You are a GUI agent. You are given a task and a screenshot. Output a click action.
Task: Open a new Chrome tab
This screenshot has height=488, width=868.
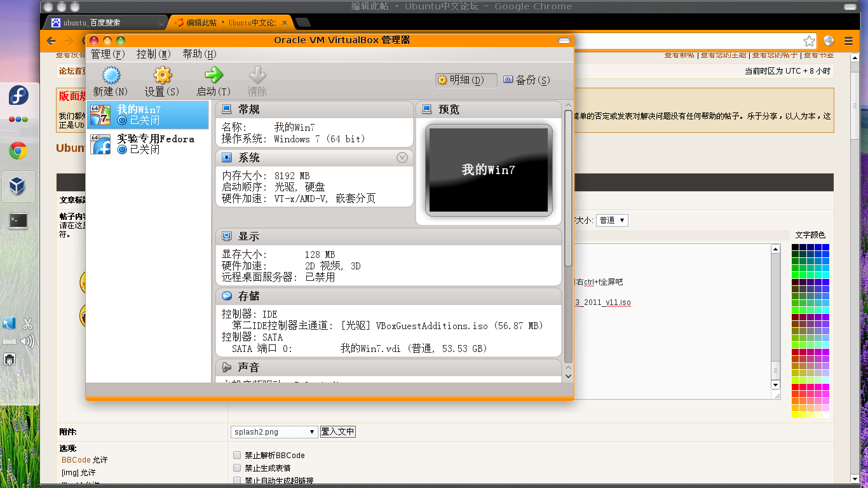[x=303, y=23]
